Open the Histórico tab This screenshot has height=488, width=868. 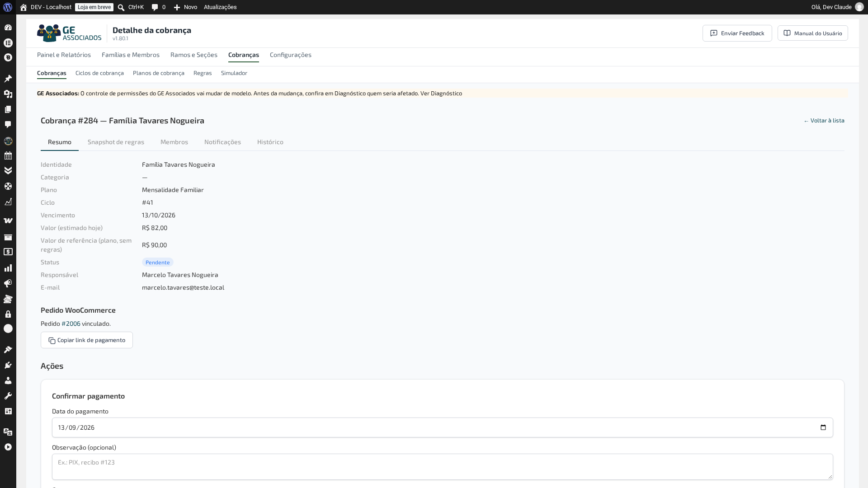click(270, 142)
